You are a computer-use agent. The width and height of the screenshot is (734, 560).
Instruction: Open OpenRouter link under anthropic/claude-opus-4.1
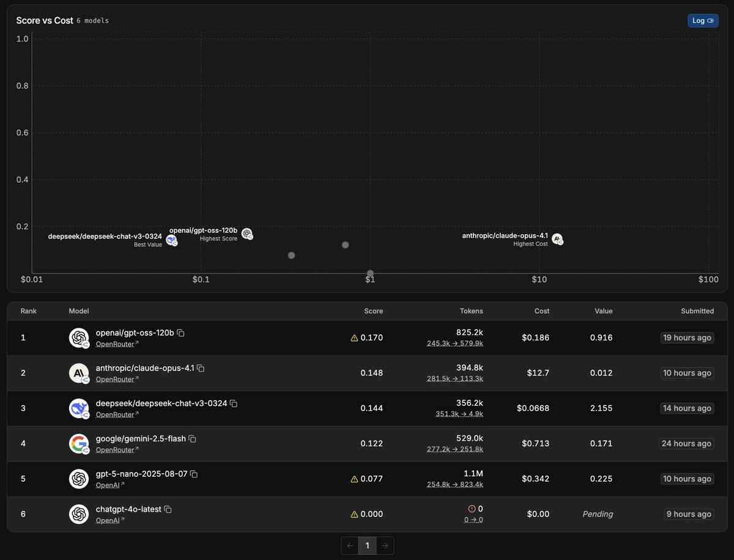[x=117, y=379]
